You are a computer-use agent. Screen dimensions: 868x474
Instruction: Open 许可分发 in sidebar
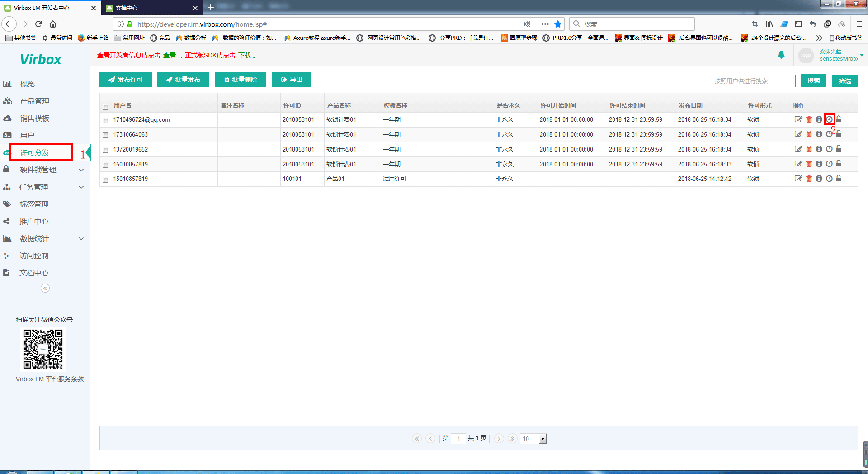pyautogui.click(x=35, y=152)
